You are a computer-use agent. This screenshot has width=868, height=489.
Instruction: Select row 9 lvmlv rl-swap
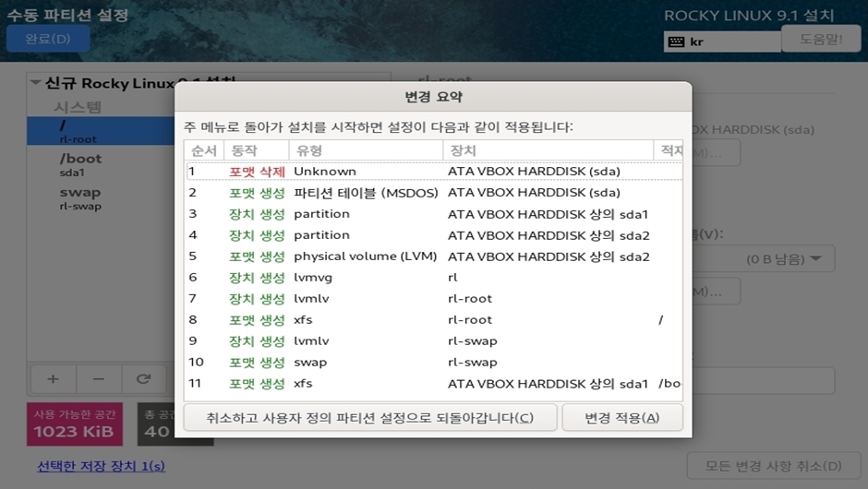(x=433, y=341)
